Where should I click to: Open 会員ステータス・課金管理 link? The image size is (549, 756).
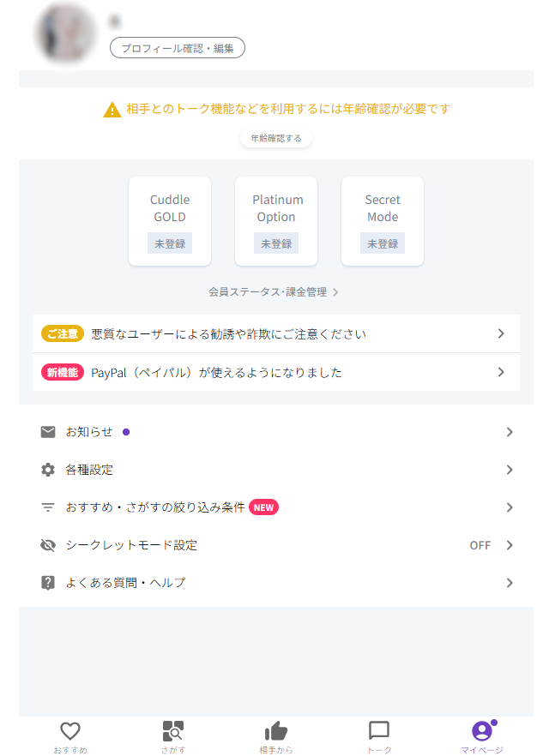pyautogui.click(x=274, y=292)
